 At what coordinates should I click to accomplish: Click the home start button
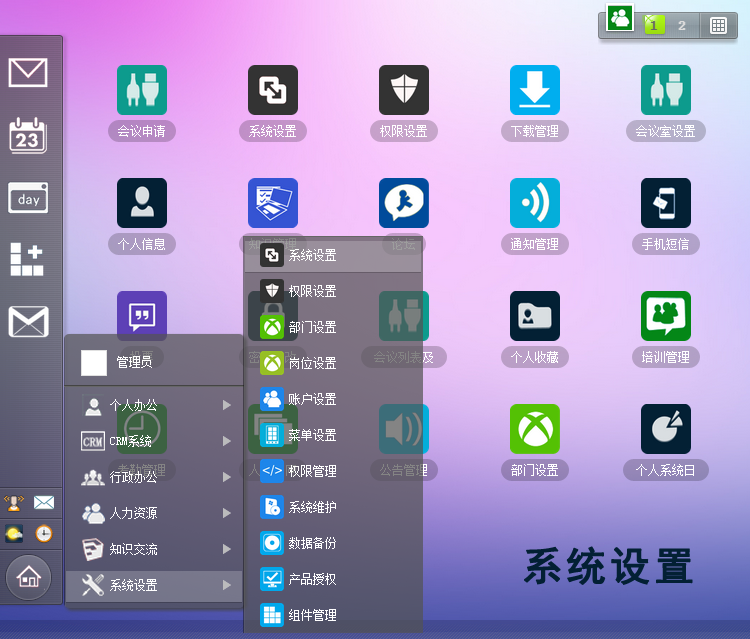[29, 576]
